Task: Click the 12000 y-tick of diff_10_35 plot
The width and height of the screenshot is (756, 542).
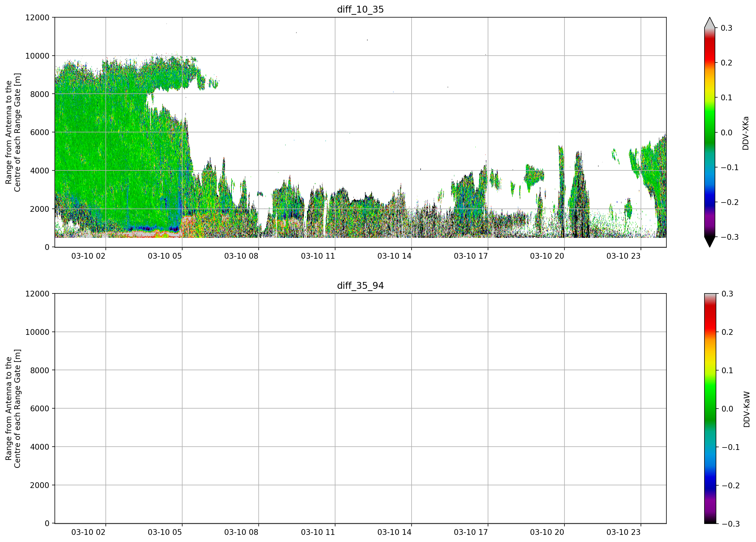Action: point(37,17)
